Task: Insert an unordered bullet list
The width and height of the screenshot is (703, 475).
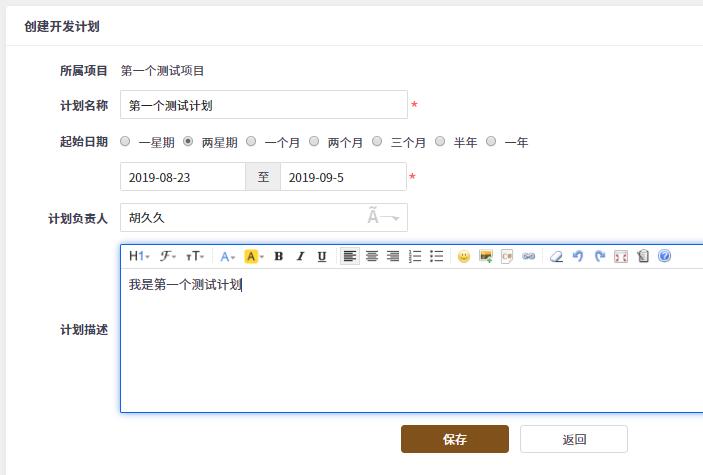Action: [437, 257]
